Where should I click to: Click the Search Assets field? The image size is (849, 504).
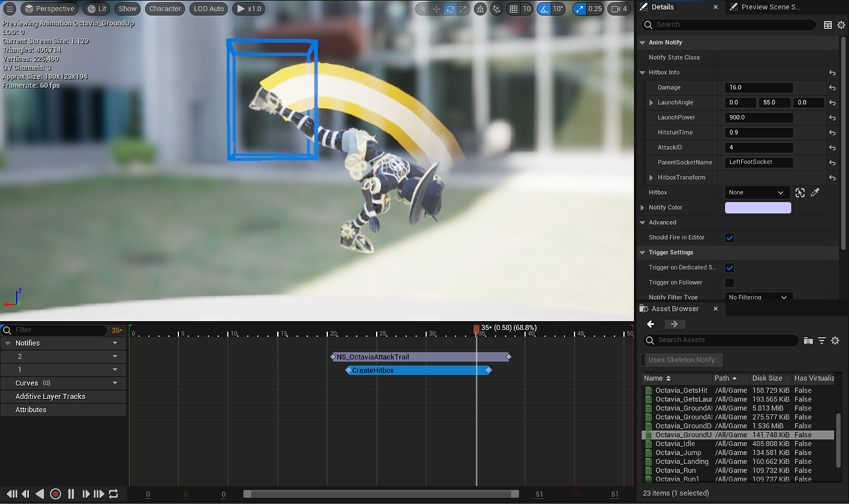(722, 340)
